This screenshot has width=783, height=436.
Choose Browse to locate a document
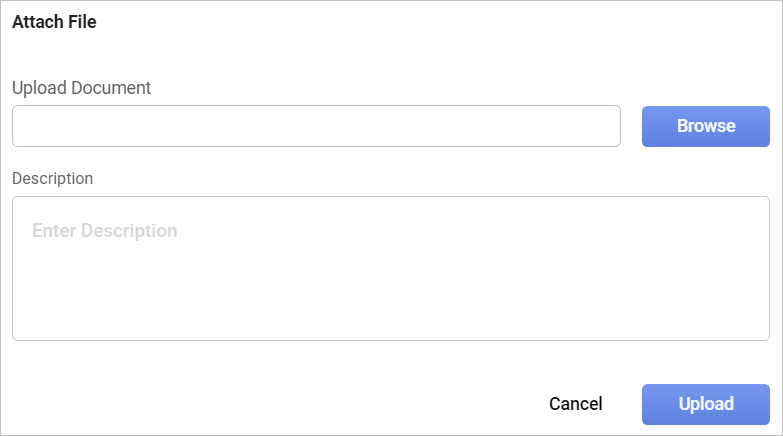[x=705, y=126]
